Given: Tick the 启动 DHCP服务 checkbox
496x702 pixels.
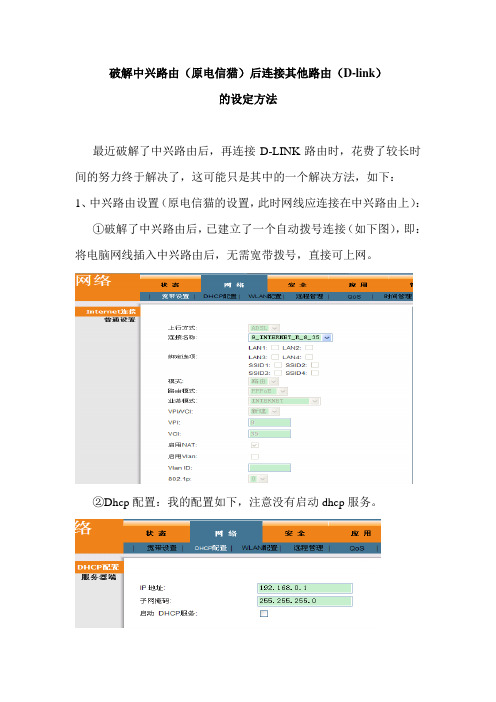Looking at the screenshot, I should pos(264,613).
